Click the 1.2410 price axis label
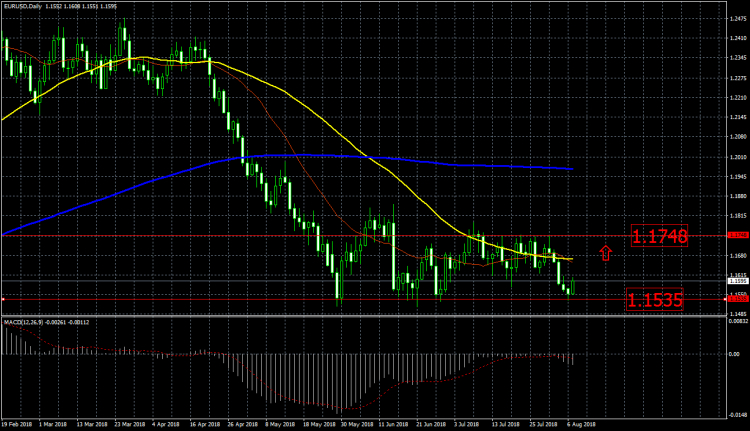750x431 pixels. 739,38
